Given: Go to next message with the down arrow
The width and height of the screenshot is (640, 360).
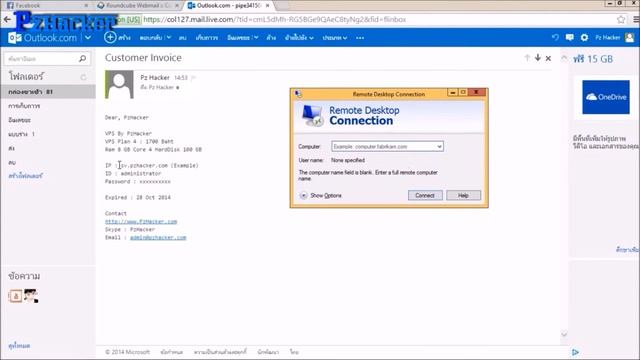Looking at the screenshot, I should 538,58.
